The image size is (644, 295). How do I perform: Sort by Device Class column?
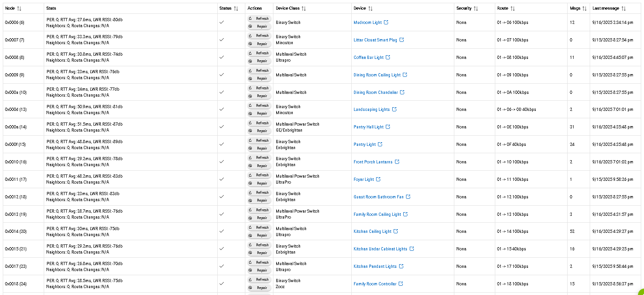[x=304, y=8]
